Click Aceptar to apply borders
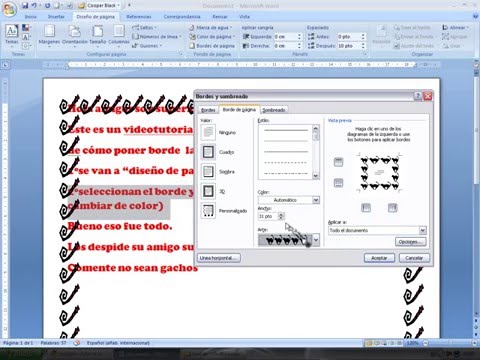Image resolution: width=480 pixels, height=360 pixels. 379,258
